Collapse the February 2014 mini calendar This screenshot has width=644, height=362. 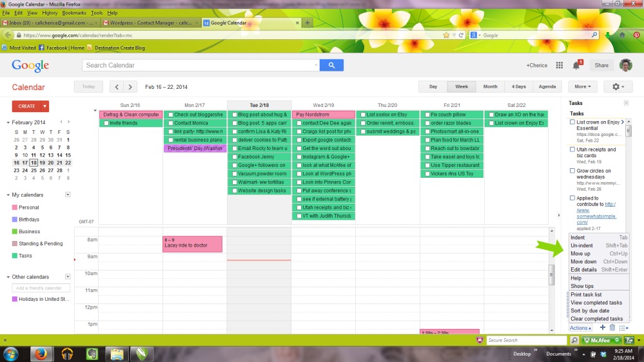tap(8, 122)
